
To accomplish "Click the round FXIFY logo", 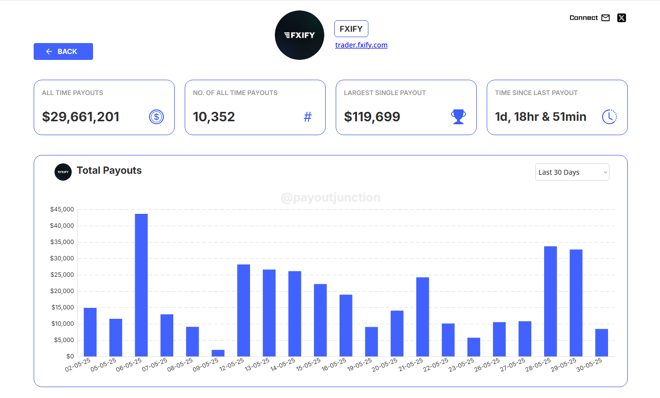I will click(299, 35).
